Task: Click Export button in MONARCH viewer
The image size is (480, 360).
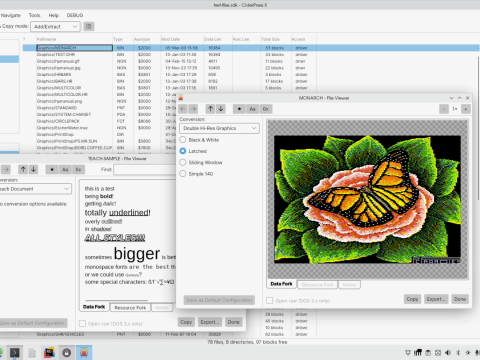Action: coord(436,299)
